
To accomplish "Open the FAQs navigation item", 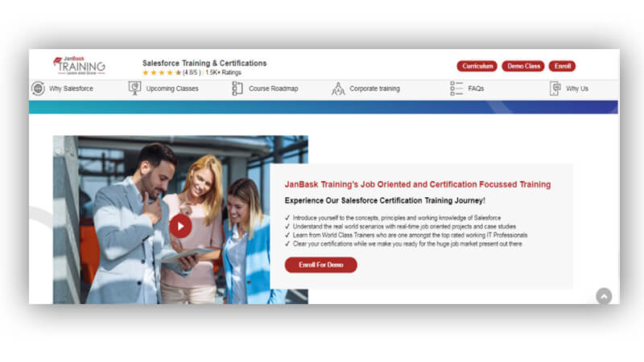I will (476, 88).
